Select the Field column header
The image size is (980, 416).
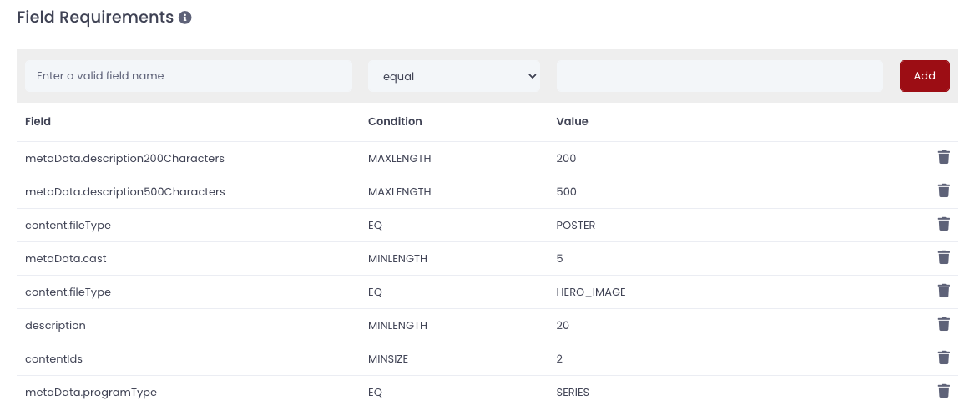[x=38, y=121]
